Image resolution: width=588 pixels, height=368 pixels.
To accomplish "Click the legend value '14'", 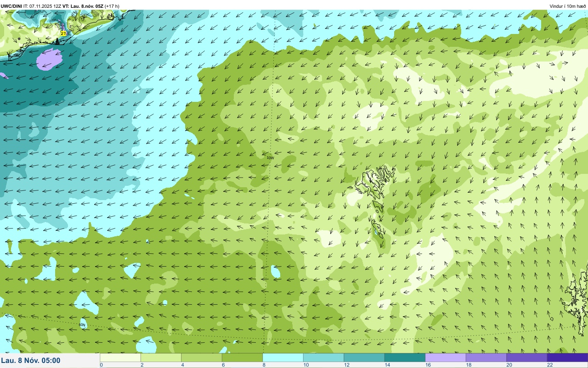I will (x=387, y=365).
